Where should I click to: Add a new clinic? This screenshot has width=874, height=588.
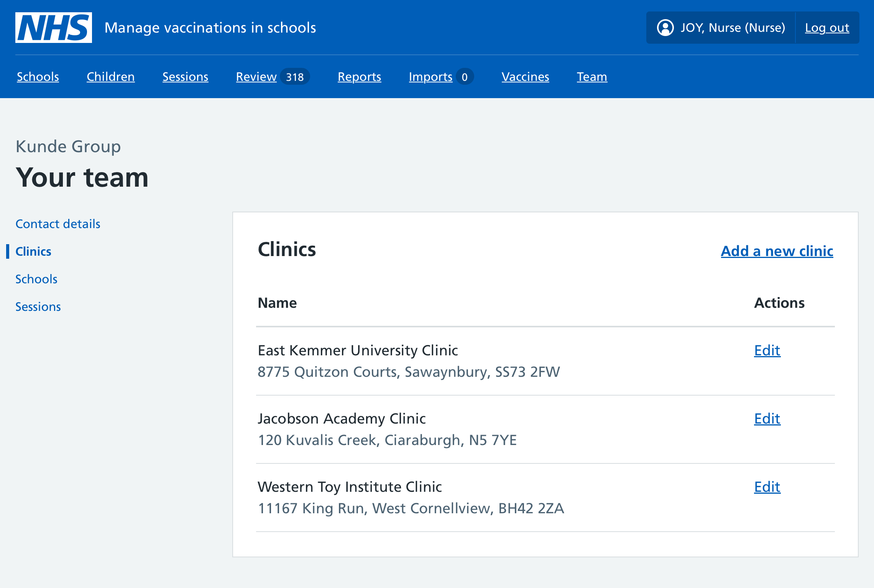(x=777, y=251)
